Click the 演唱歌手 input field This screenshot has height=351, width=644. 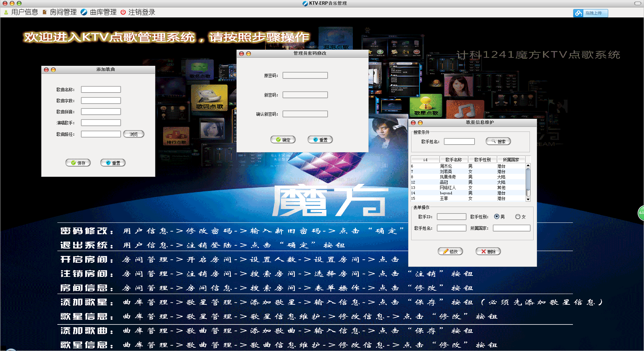coord(101,123)
